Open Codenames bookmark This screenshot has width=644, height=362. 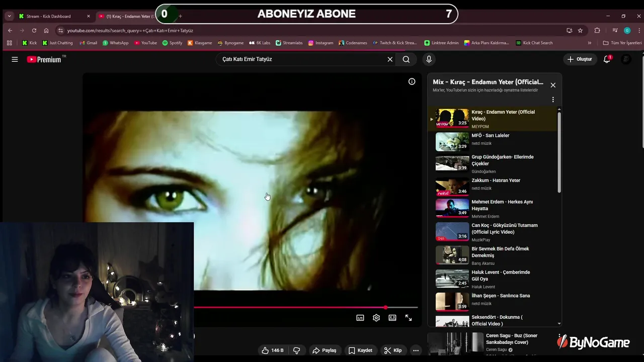click(353, 43)
